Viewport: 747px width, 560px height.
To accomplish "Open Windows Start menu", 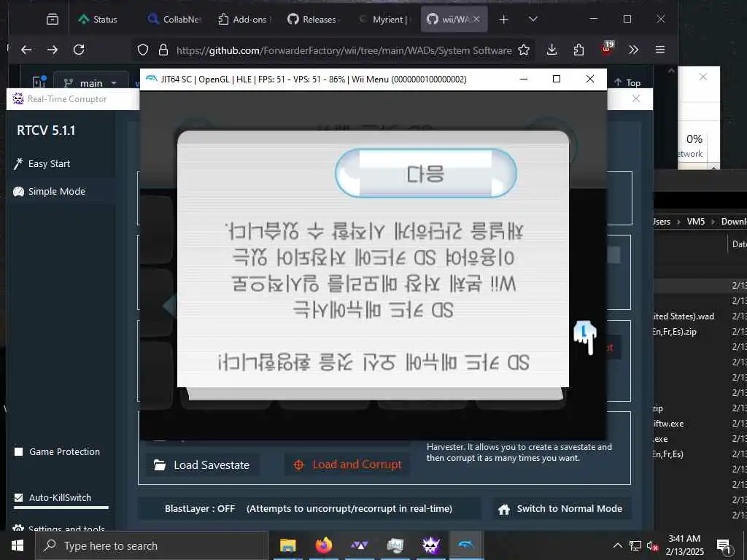I will click(x=18, y=545).
